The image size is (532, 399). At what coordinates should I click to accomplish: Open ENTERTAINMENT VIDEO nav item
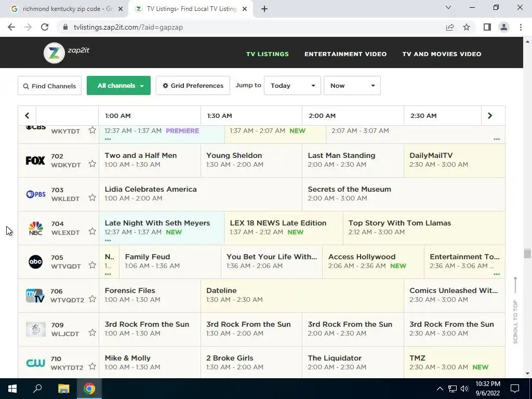click(x=345, y=54)
